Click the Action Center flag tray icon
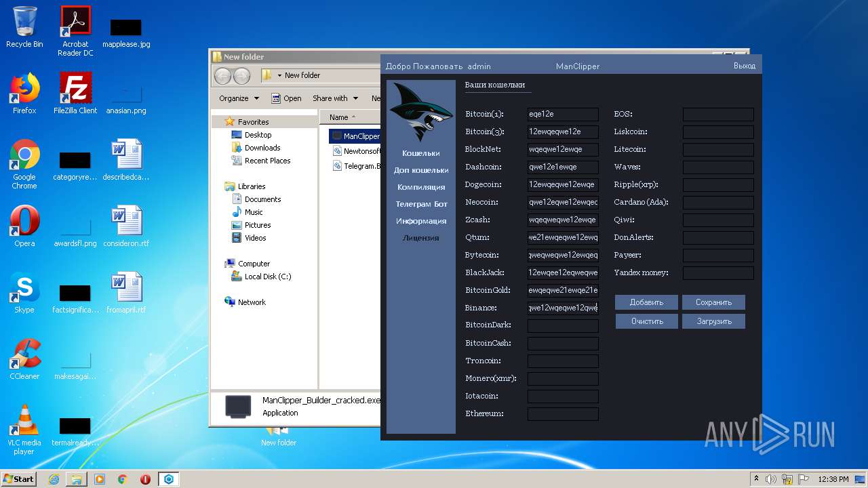 coord(802,479)
